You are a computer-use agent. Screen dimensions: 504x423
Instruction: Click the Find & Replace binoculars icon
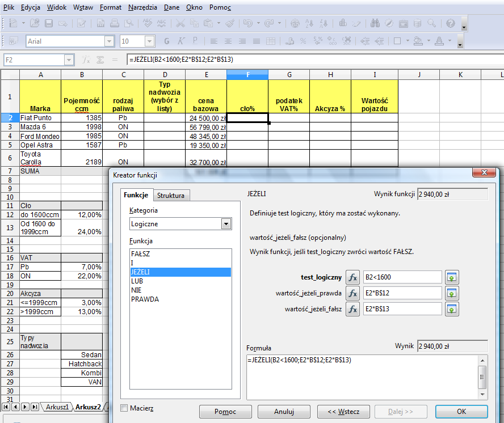point(375,23)
